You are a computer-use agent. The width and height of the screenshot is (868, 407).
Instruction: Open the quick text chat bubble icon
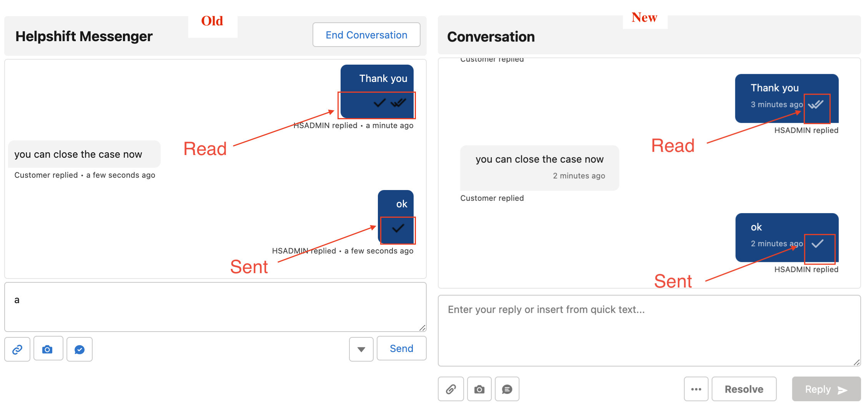[507, 389]
